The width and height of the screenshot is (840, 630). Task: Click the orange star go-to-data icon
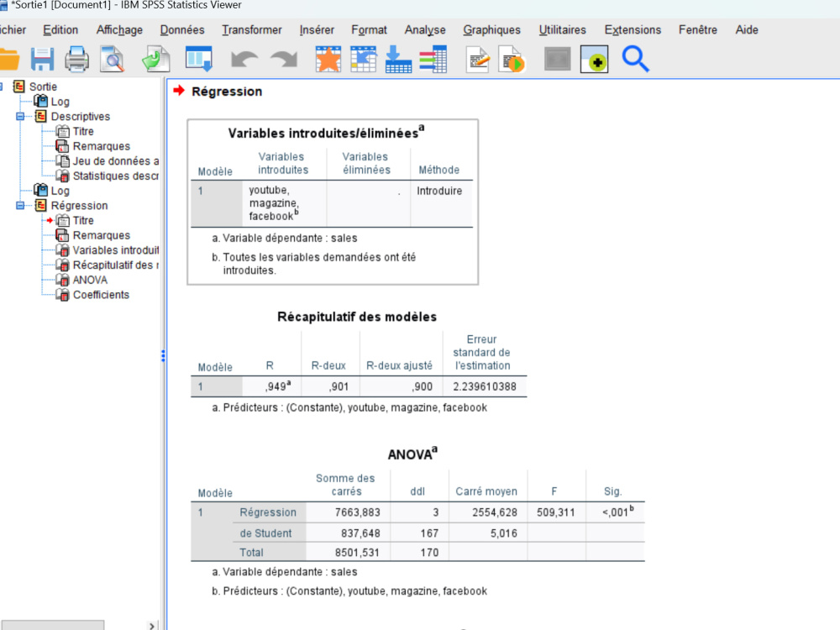(x=328, y=59)
